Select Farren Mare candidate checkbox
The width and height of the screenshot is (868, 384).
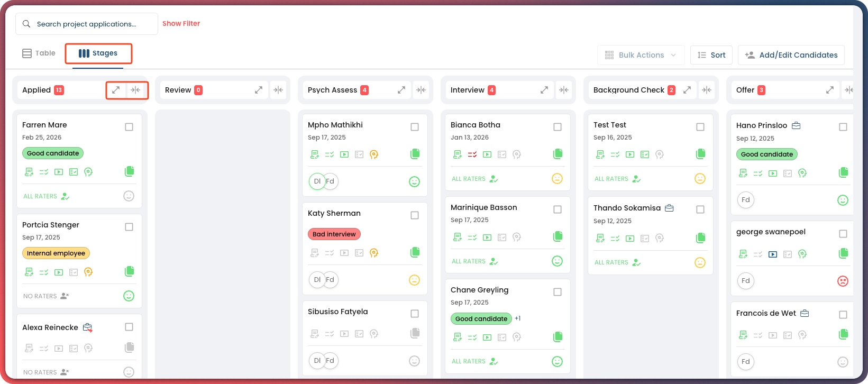[129, 127]
